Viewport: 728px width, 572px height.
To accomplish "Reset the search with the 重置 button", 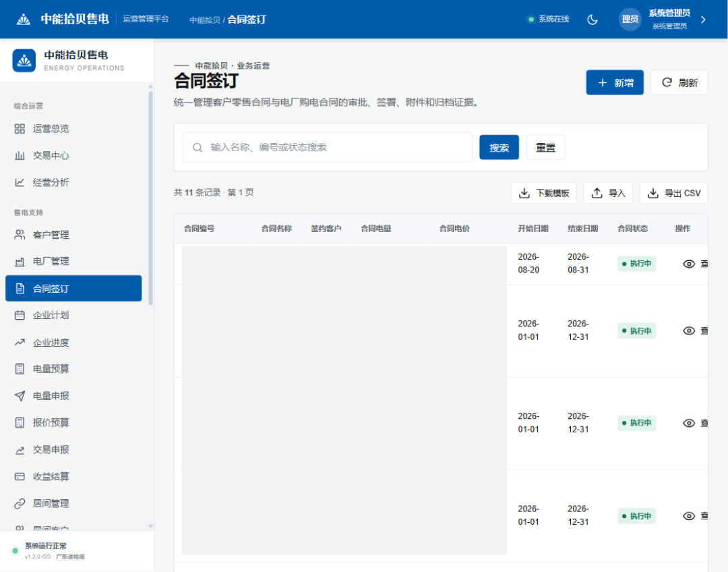I will pos(545,147).
